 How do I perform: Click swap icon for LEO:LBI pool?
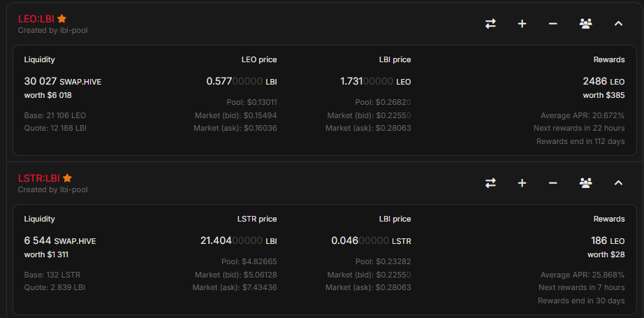tap(490, 24)
